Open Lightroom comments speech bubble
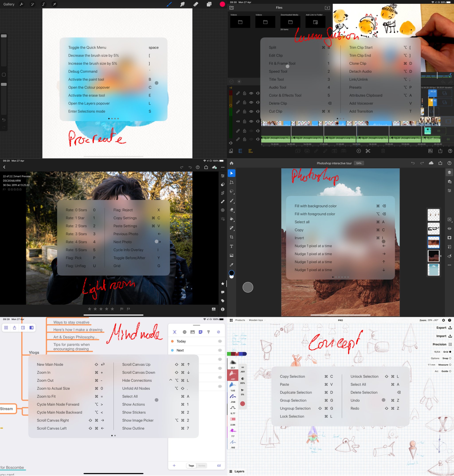Image resolution: width=454 pixels, height=476 pixels. (x=223, y=292)
